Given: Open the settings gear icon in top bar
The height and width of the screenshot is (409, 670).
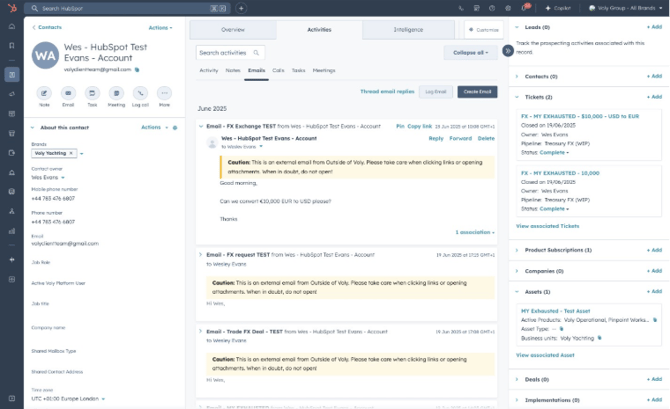Looking at the screenshot, I should pos(508,8).
